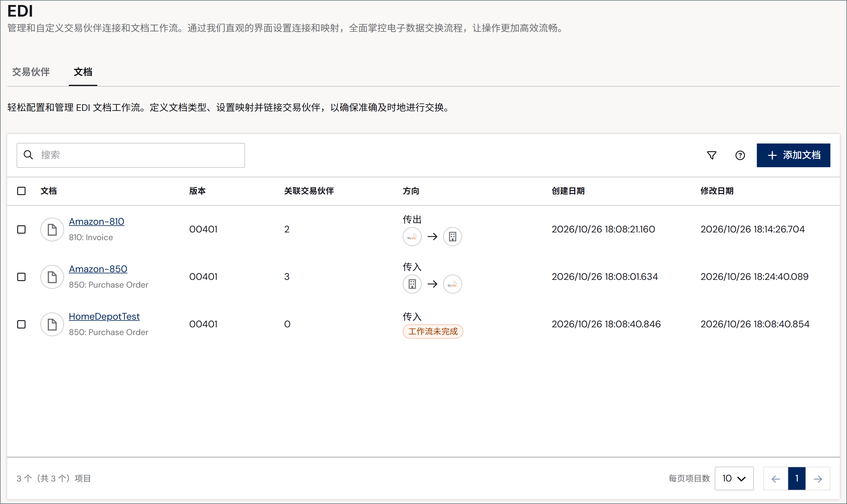847x504 pixels.
Task: Click the search magnifier icon
Action: (28, 155)
